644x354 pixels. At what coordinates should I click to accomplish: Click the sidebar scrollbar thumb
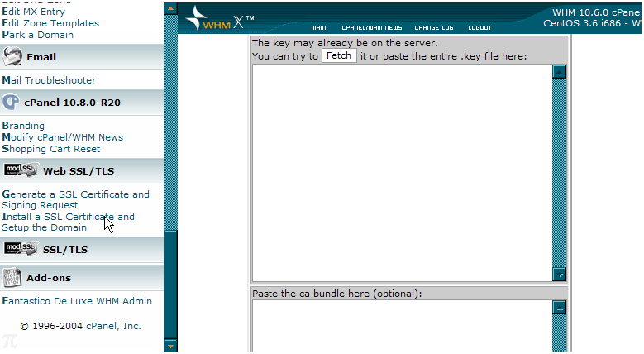170,285
